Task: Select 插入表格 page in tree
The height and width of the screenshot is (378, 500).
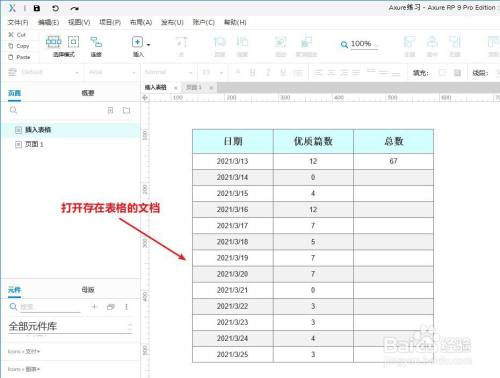Action: (70, 130)
